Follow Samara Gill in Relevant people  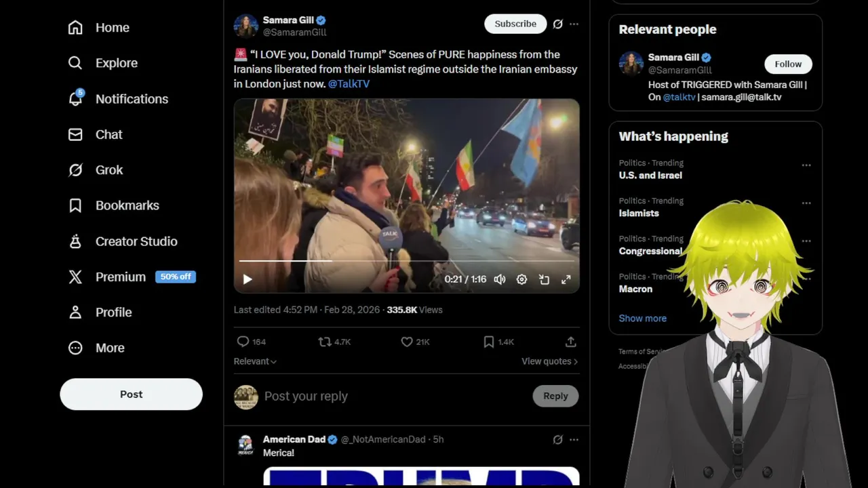point(788,64)
